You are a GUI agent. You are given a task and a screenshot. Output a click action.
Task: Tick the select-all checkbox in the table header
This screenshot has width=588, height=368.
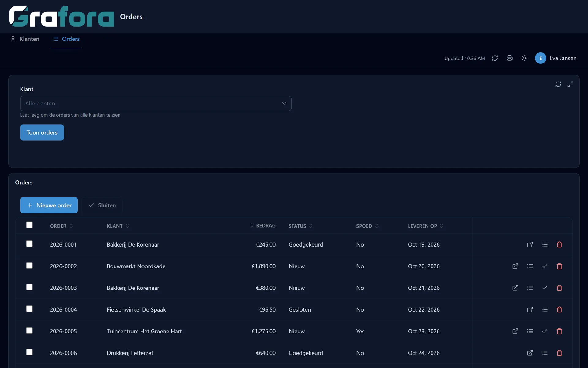29,225
